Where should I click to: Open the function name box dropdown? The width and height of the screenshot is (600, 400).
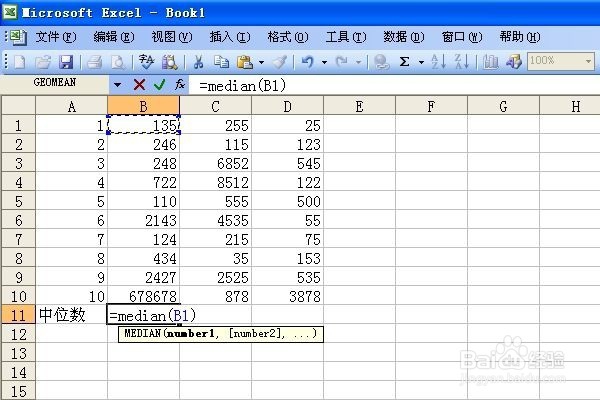(117, 85)
